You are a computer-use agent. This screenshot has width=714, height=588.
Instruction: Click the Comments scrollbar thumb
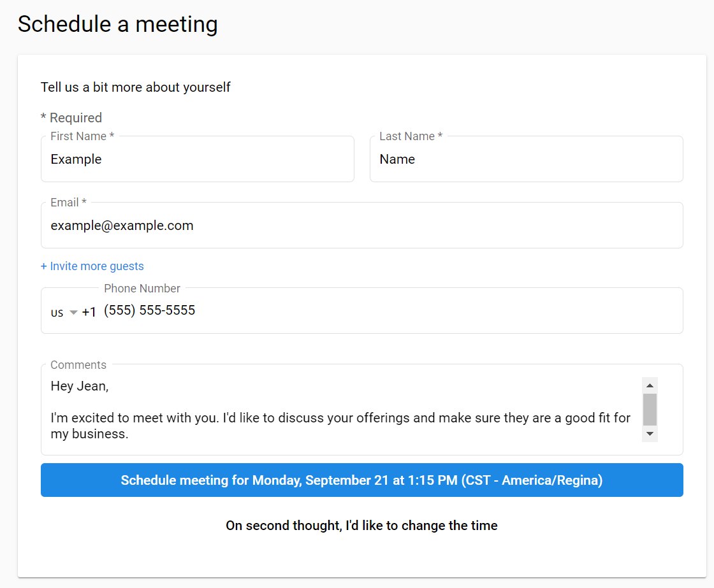pos(650,410)
